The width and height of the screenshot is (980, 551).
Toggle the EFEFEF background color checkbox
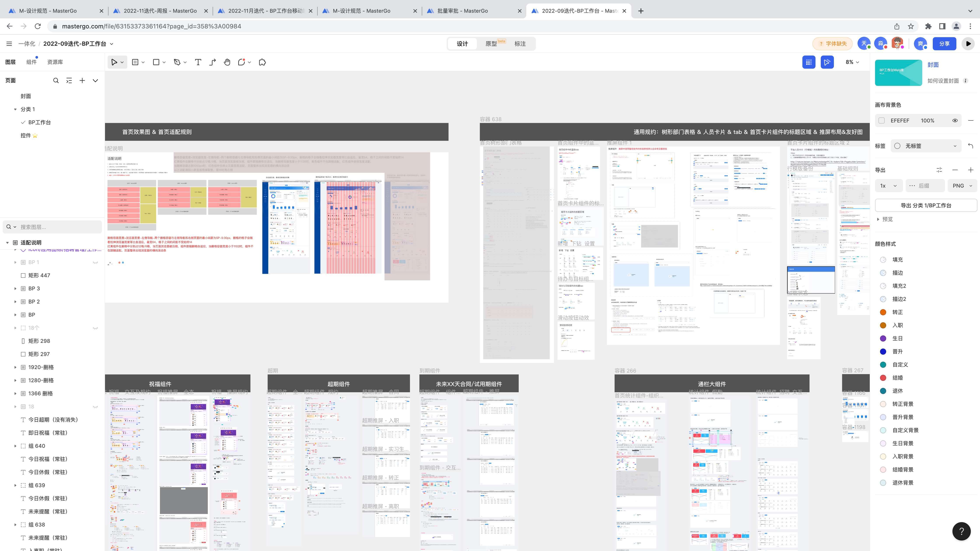[882, 120]
